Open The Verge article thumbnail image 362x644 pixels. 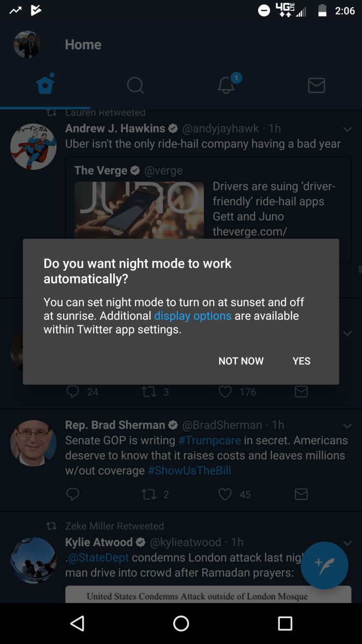point(139,210)
